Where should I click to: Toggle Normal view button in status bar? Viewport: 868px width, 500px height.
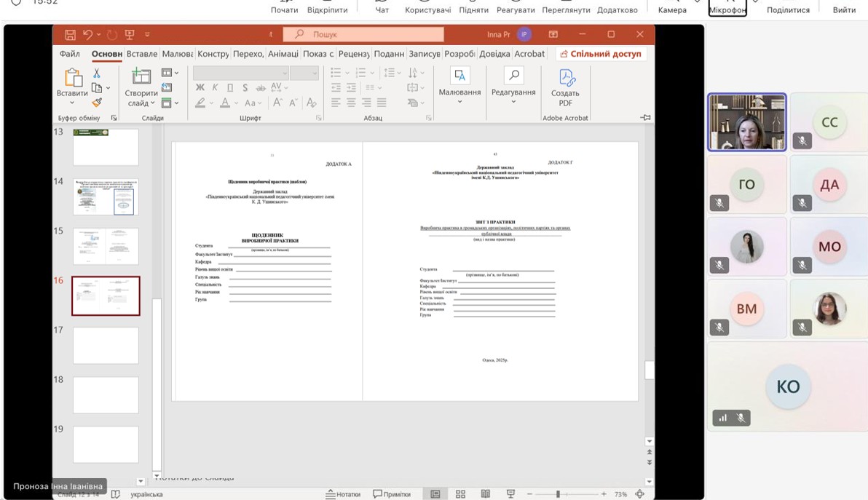[435, 494]
